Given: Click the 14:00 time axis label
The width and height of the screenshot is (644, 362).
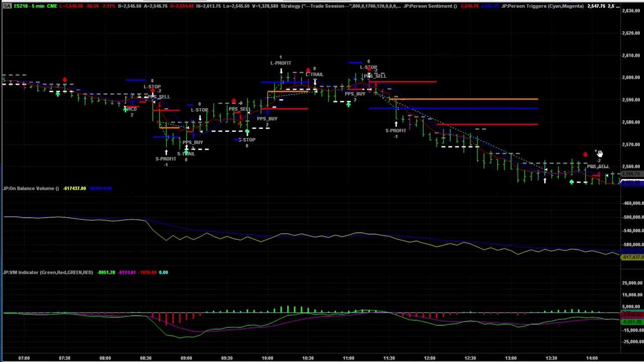Looking at the screenshot, I should [x=592, y=358].
